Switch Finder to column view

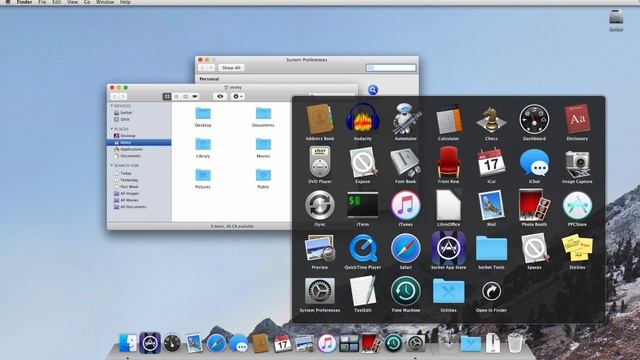pos(186,96)
